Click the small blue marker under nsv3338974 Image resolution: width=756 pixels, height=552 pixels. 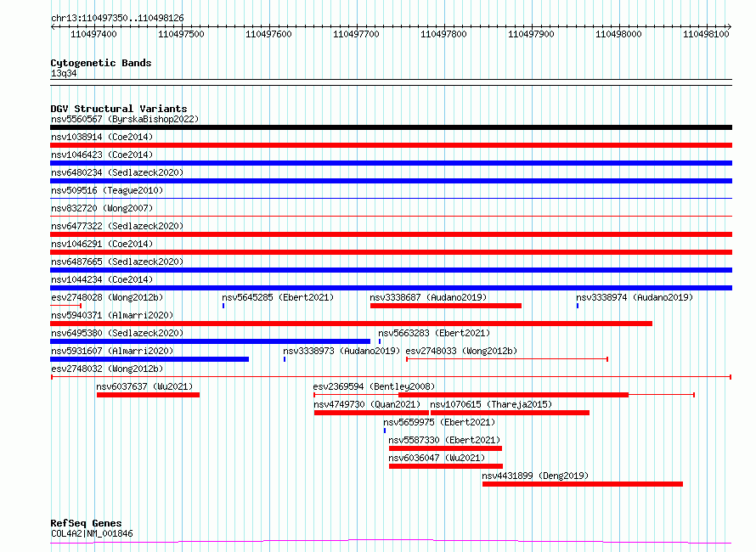577,306
